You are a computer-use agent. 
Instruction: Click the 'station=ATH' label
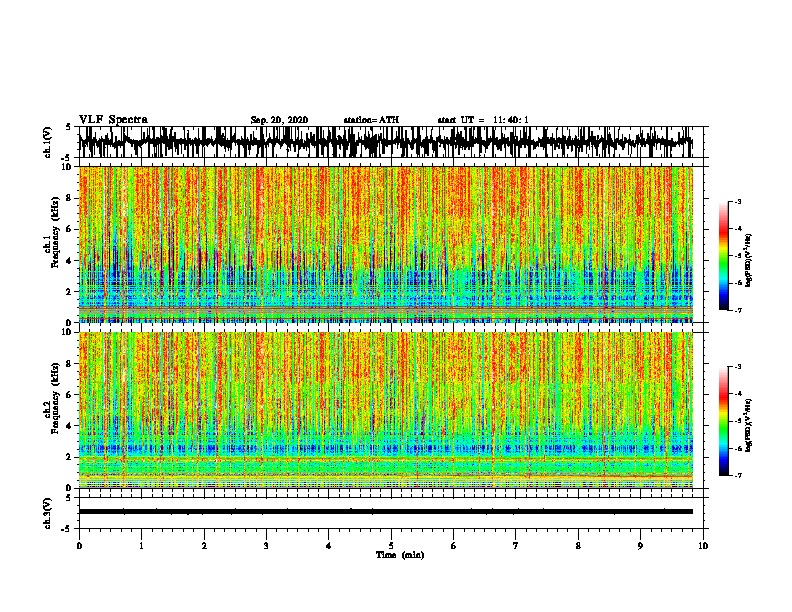(x=371, y=120)
